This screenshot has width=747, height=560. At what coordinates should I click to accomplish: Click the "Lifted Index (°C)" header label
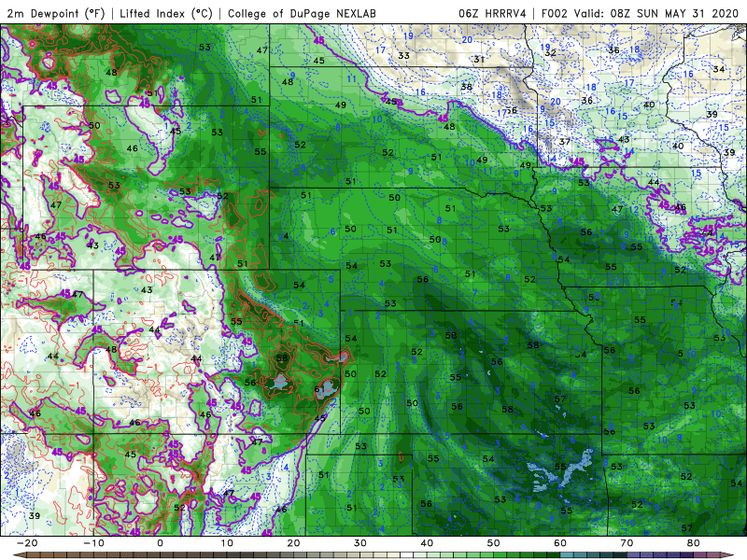click(x=166, y=13)
